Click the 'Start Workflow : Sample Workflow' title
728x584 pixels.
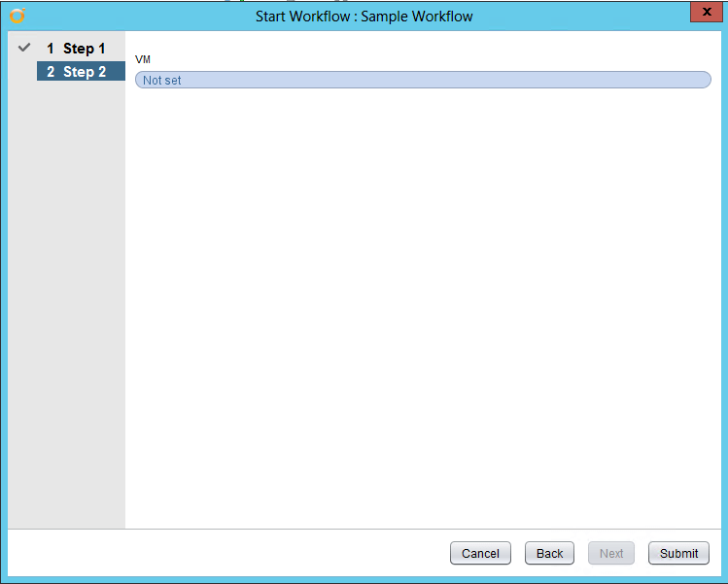coord(364,17)
